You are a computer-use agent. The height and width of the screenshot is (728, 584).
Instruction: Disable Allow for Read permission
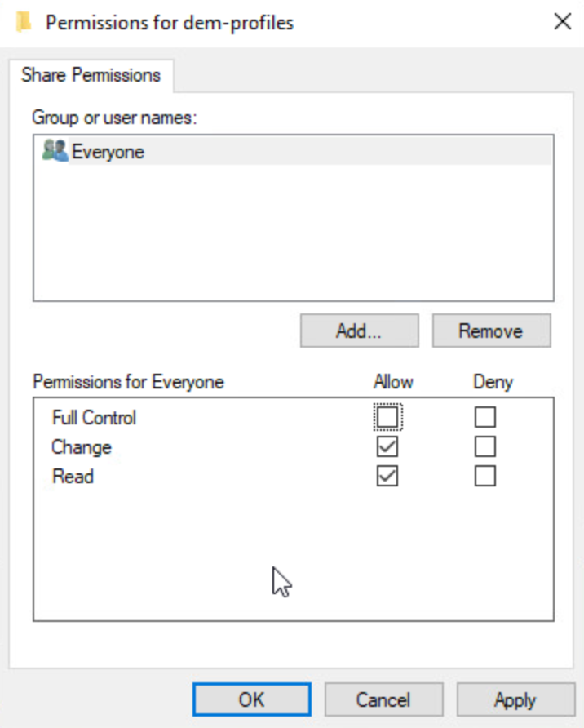(387, 477)
